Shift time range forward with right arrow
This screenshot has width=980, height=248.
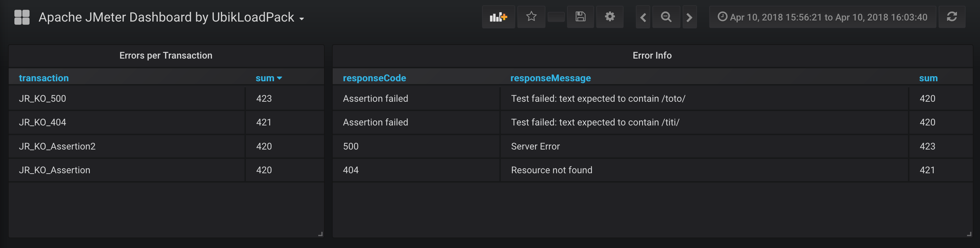pos(689,17)
